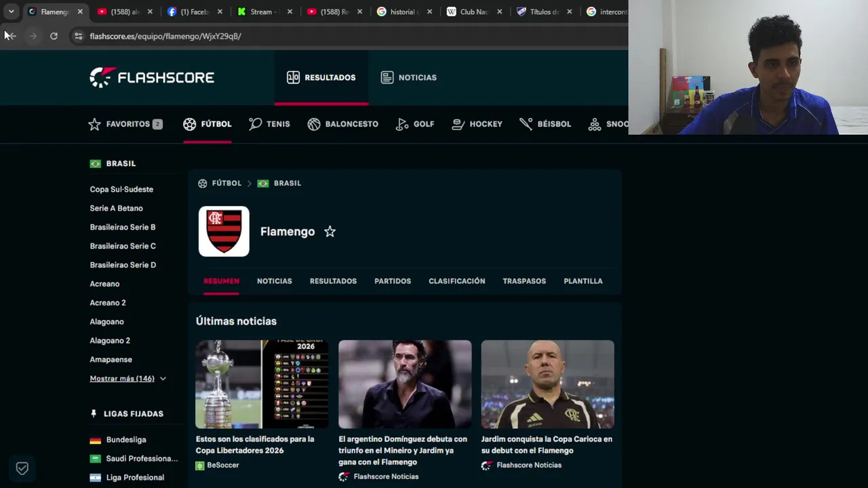Open the Resultados header tab
The image size is (868, 488).
click(321, 77)
